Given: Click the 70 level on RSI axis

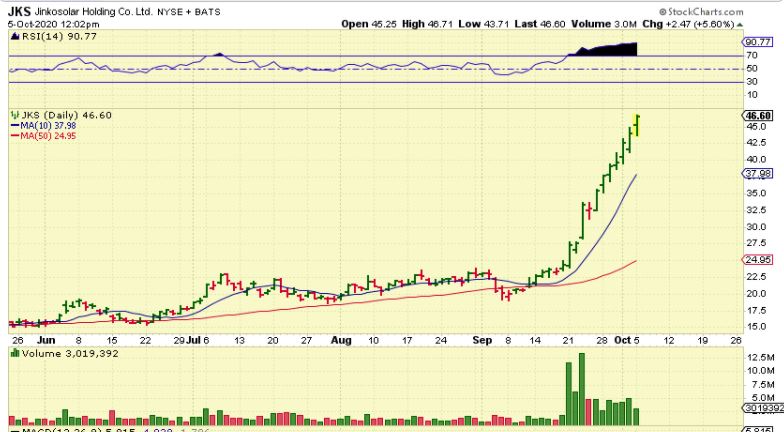Looking at the screenshot, I should tap(752, 56).
